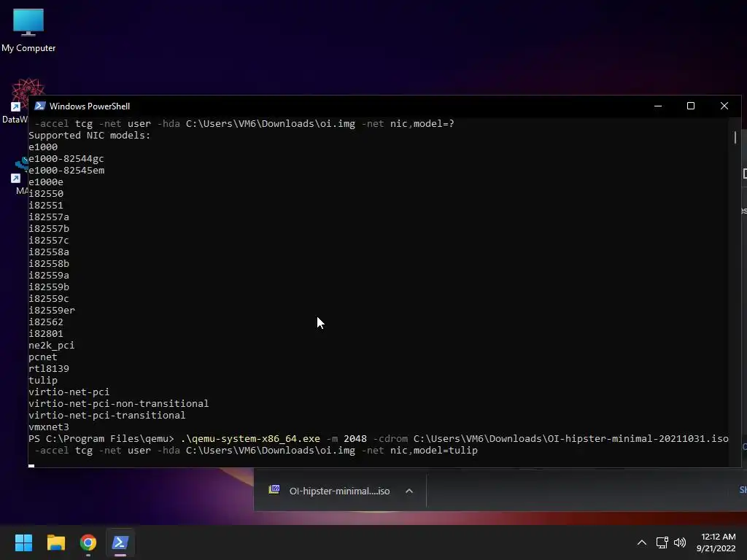Click the 'virtio-net-pci-transitional' entry
Viewport: 747px width, 560px height.
107,415
